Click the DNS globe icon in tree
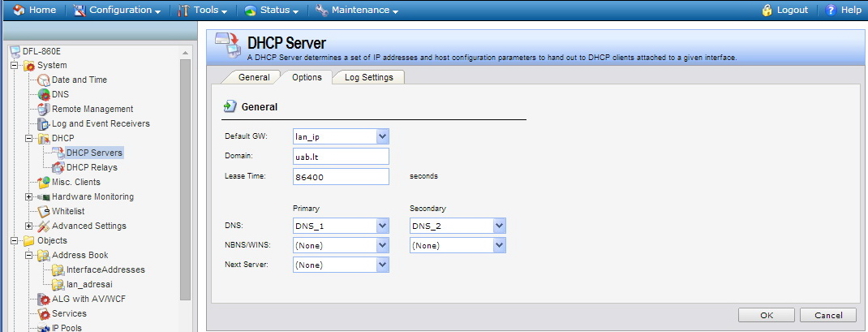This screenshot has height=332, width=868. (44, 95)
